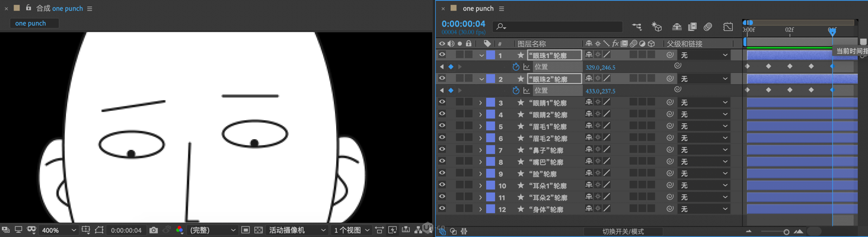The image size is (868, 237).
Task: Open the Graph Editor in the timeline
Action: click(x=728, y=27)
